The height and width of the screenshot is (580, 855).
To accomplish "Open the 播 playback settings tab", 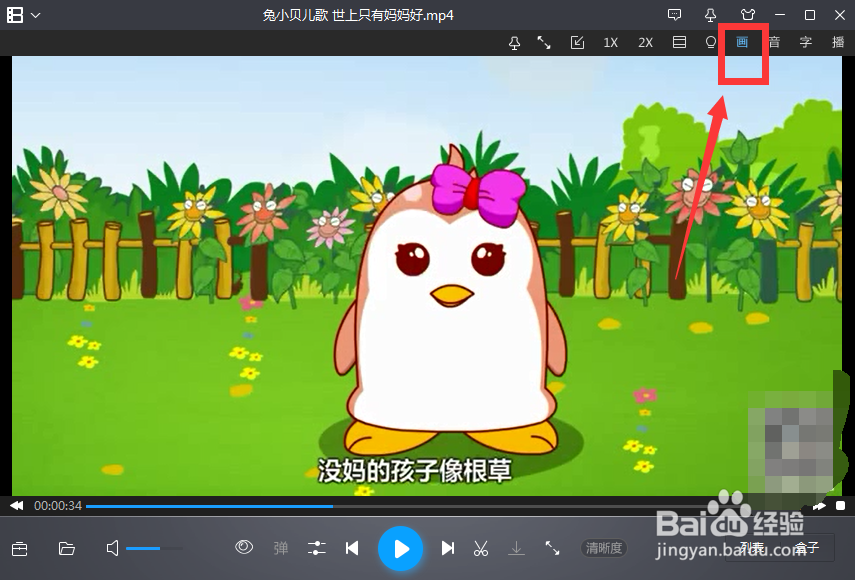I will [838, 42].
